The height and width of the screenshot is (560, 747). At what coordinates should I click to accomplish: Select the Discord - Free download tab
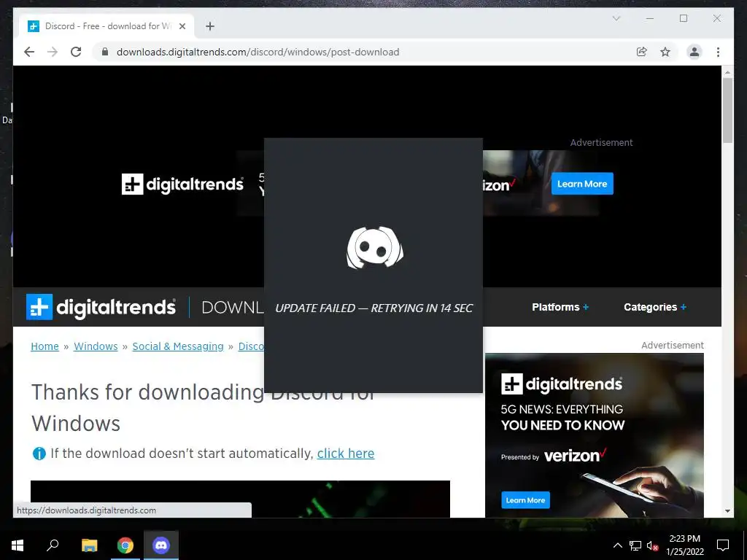[x=107, y=26]
